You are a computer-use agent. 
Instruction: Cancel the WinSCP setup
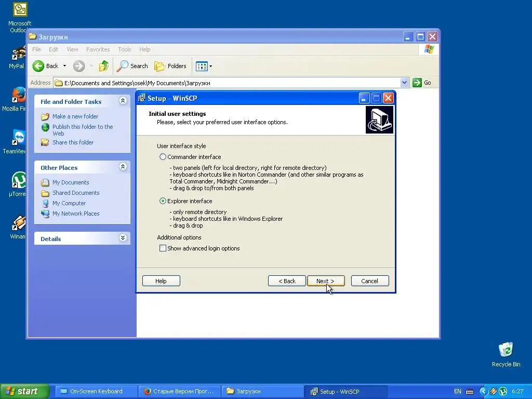(x=370, y=281)
